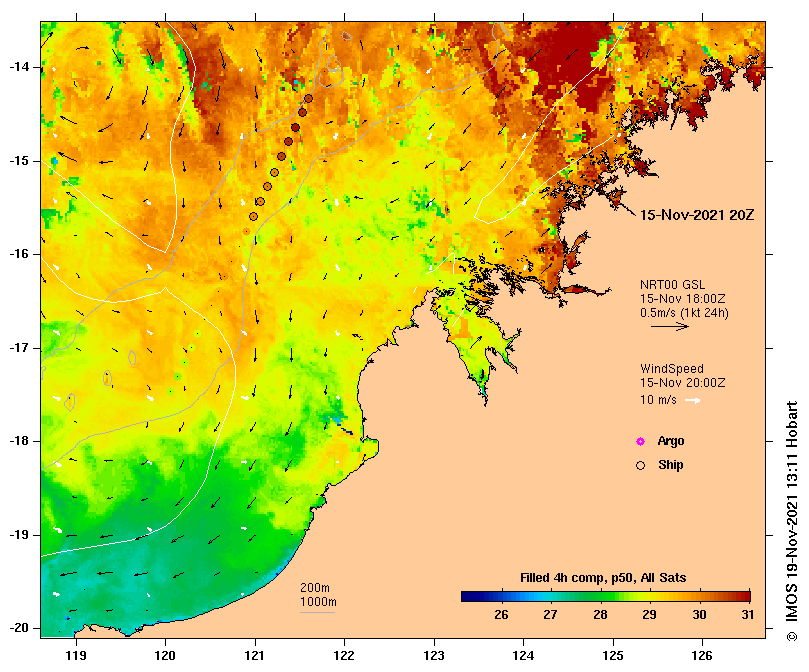Click the longitude axis label '121'
This screenshot has height=672, width=809.
tap(255, 656)
